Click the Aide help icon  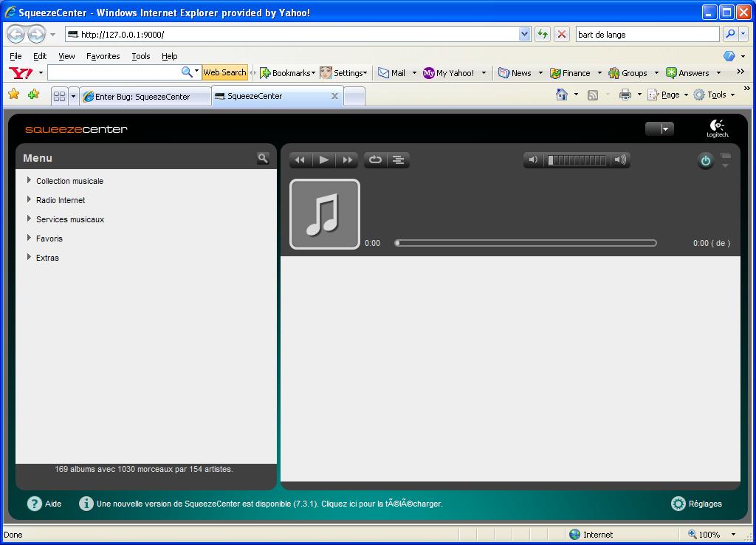(35, 504)
